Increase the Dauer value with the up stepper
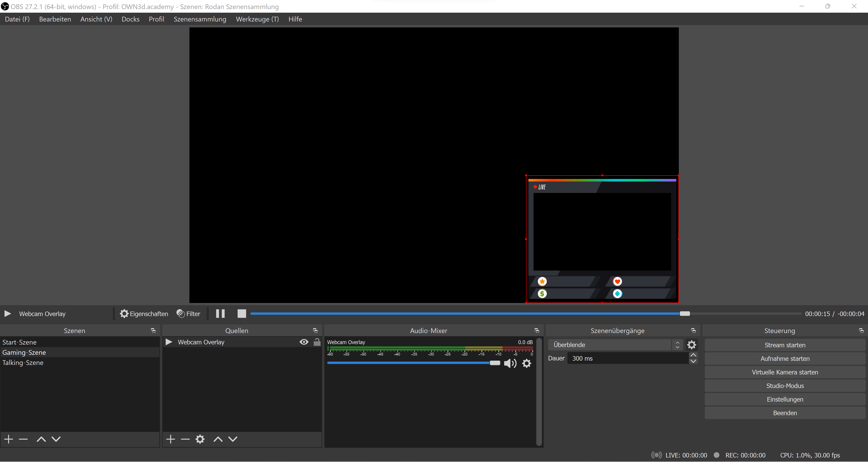Screen dimensions: 868x462 point(693,355)
